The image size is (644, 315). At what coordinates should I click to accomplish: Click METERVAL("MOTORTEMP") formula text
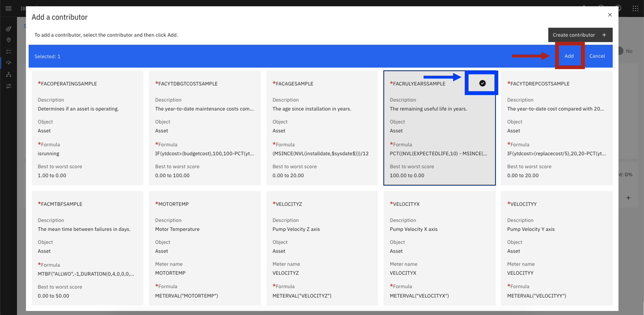[186, 296]
